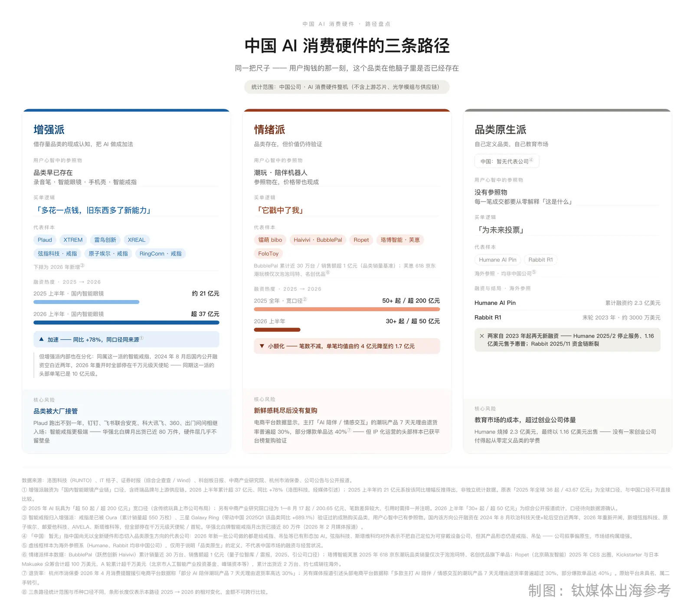
Task: Open the 增强派 column heading
Action: tap(49, 130)
